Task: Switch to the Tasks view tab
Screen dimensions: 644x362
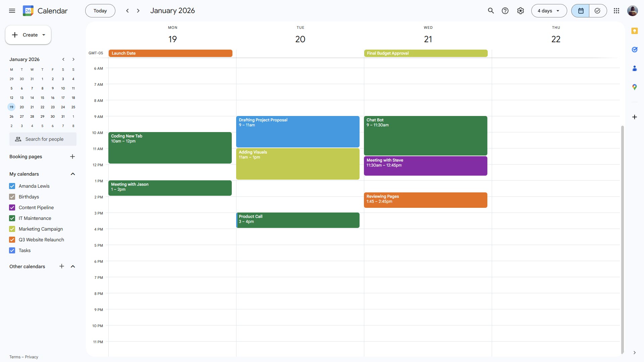Action: 598,10
